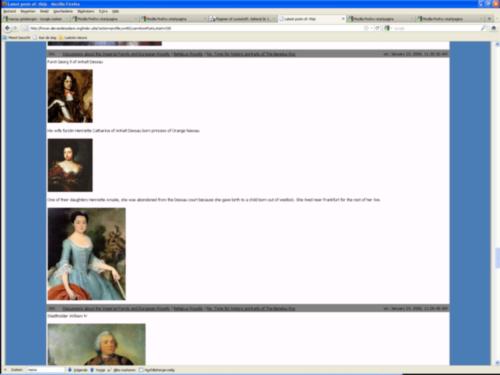This screenshot has width=500, height=375.
Task: Open the home page via house icon
Action: 494,28
